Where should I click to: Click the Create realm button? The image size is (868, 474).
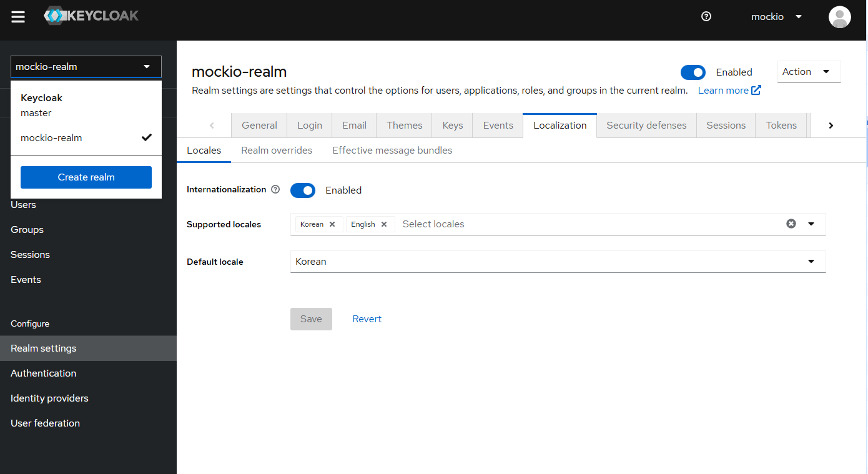[86, 177]
